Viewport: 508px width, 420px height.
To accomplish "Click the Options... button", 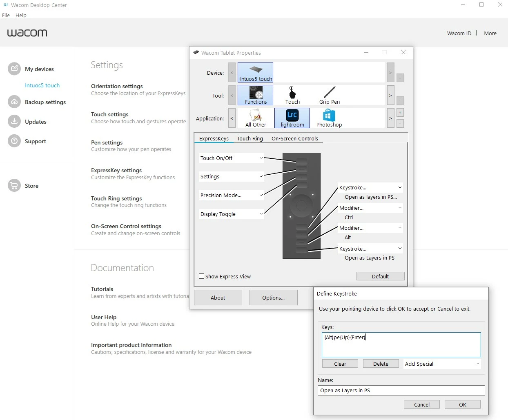I will coord(274,298).
